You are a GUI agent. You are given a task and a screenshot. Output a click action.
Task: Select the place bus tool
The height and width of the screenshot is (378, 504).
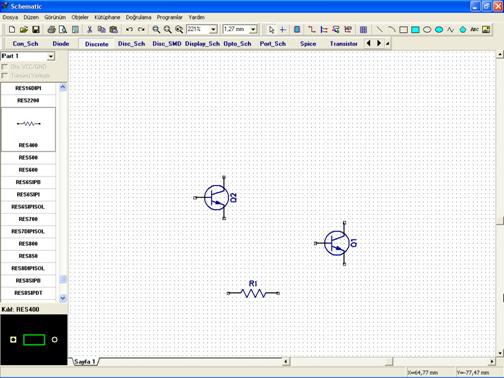(324, 30)
